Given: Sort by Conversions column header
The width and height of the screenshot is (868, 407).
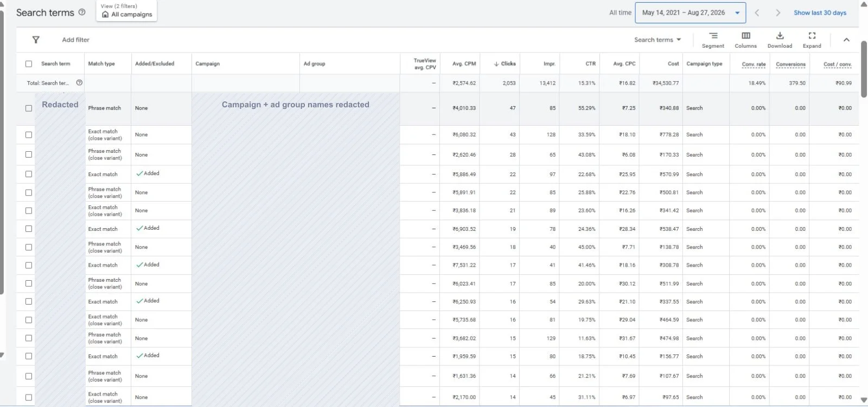Looking at the screenshot, I should pyautogui.click(x=790, y=64).
